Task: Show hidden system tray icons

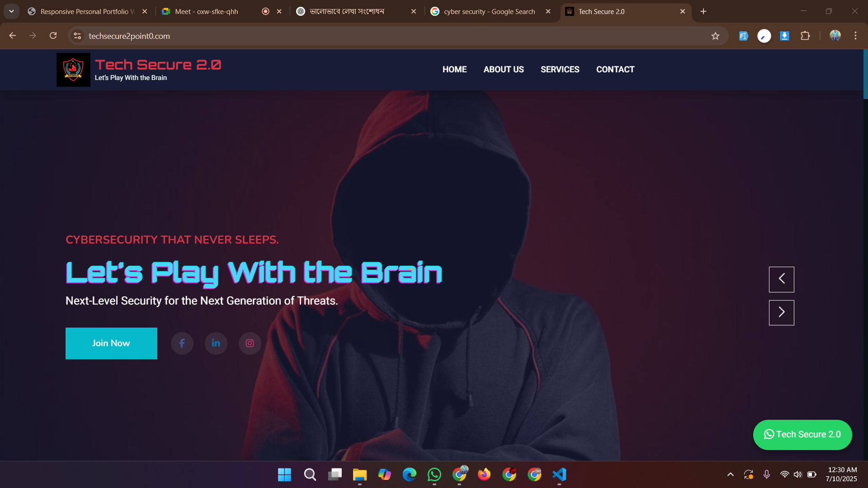Action: click(730, 474)
